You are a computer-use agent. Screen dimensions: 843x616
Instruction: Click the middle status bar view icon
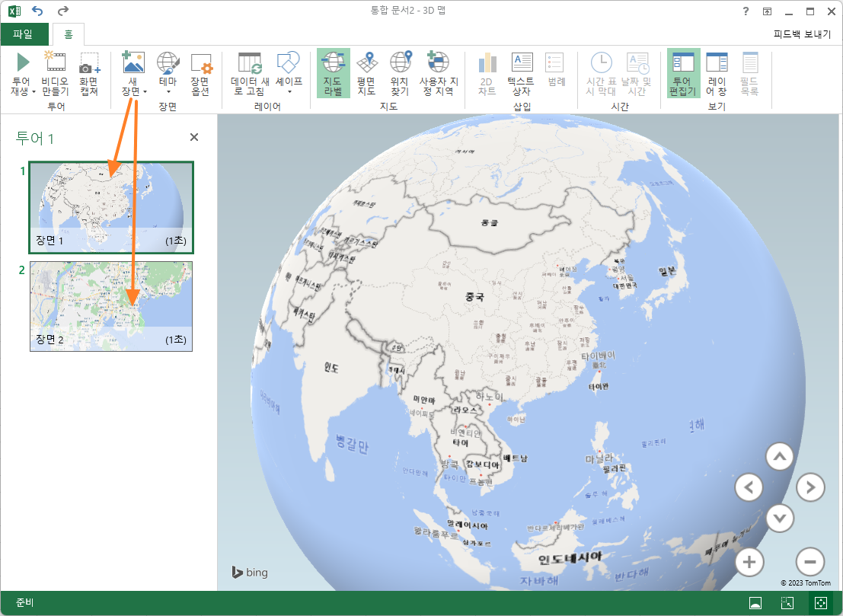pos(787,603)
